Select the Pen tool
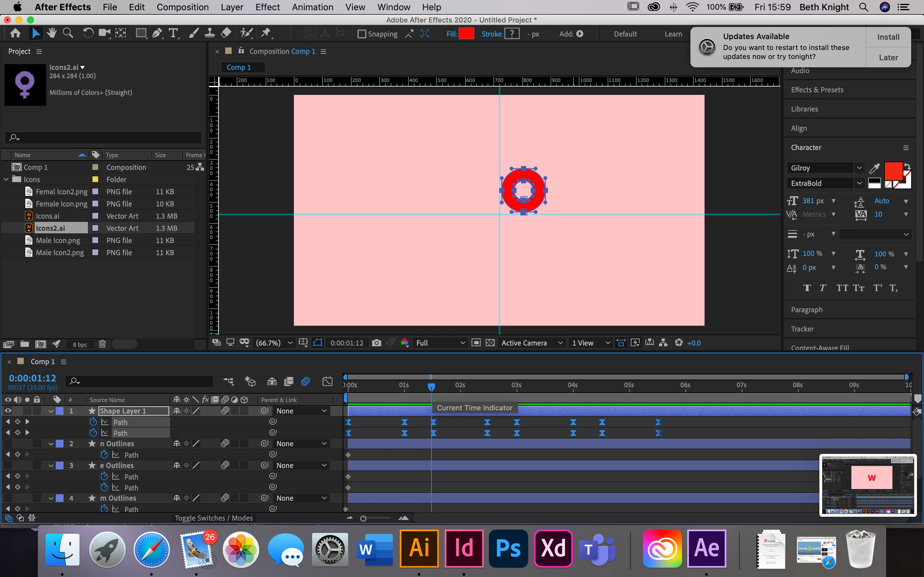Image resolution: width=924 pixels, height=577 pixels. (157, 34)
